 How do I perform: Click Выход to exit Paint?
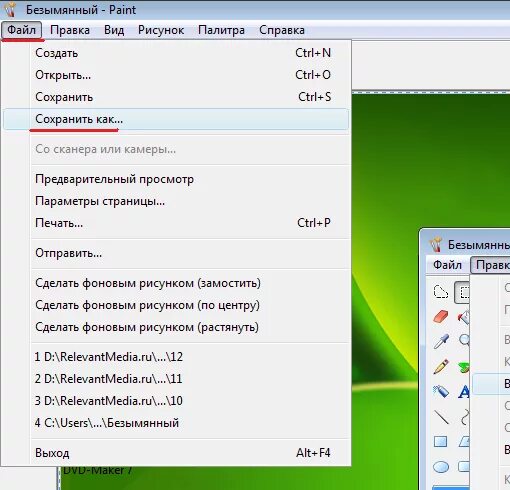coord(176,453)
